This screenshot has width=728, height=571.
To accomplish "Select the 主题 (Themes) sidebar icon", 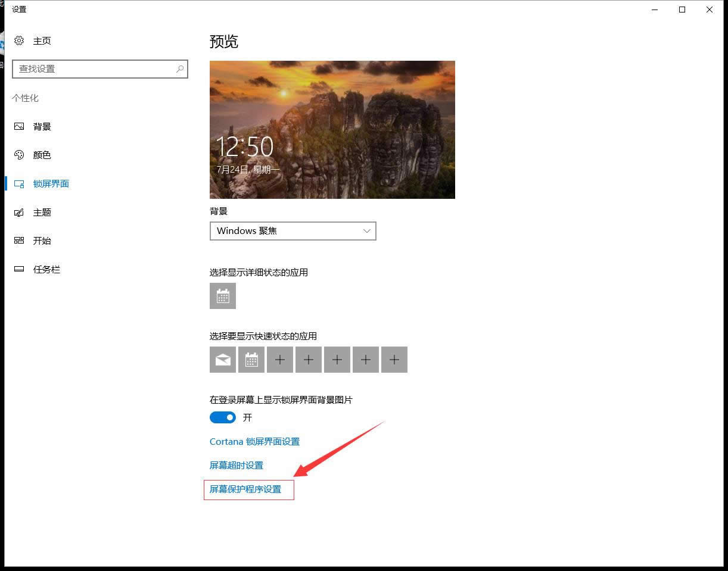I will [18, 212].
